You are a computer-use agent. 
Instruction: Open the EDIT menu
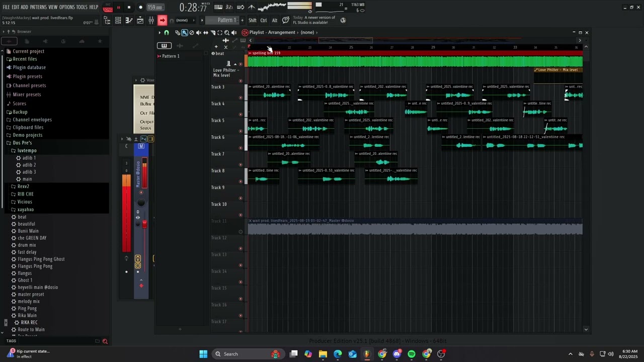pos(16,7)
